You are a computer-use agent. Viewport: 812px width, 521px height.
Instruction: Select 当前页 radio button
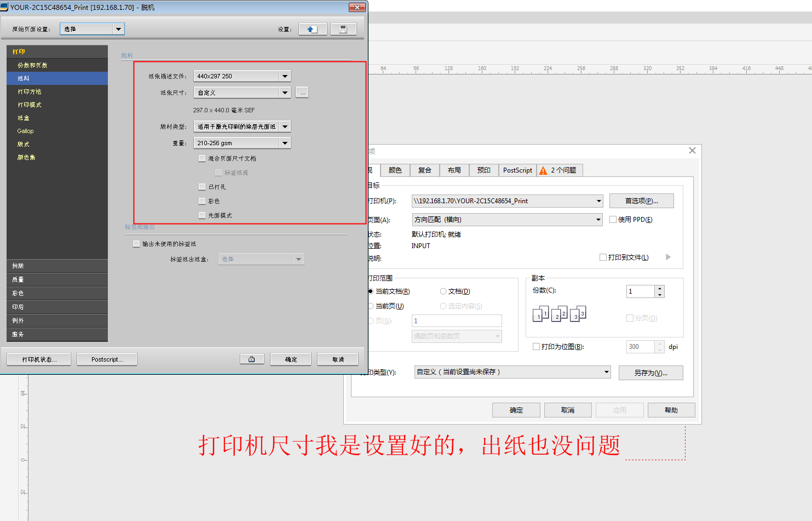tap(371, 306)
